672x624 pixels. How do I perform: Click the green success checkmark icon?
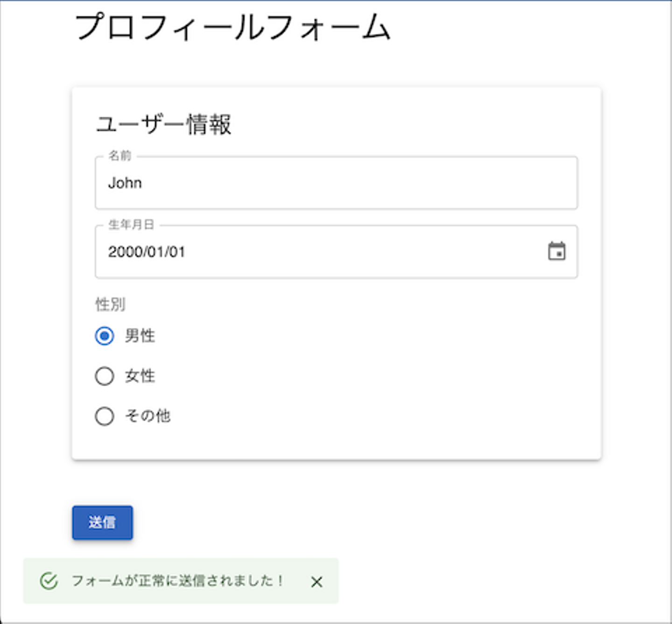pos(49,581)
